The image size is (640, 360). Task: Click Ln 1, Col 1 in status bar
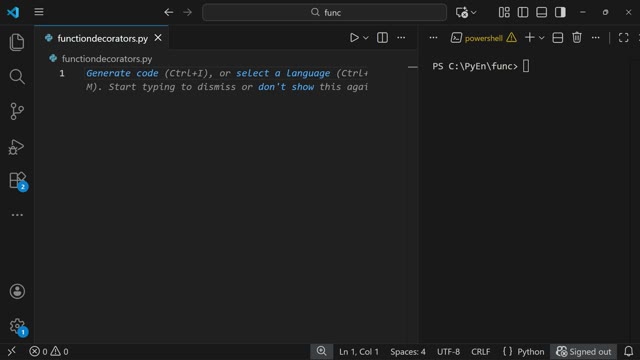[x=359, y=352]
